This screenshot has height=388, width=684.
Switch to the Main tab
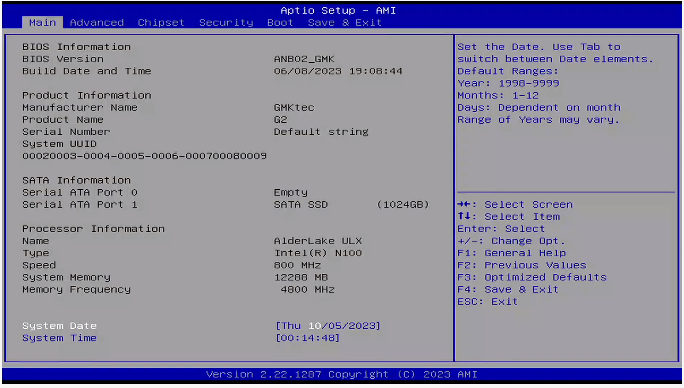click(42, 23)
